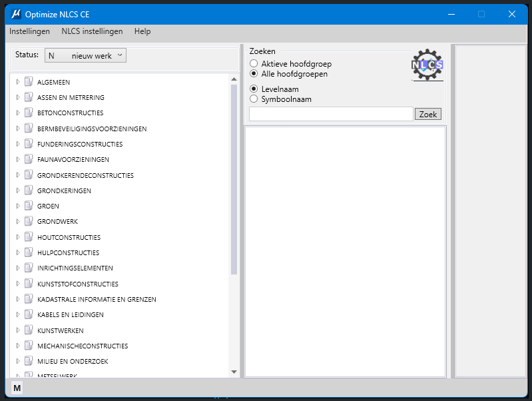Select the GRONDKERENDECONSTRUCTIES item text

pos(85,175)
